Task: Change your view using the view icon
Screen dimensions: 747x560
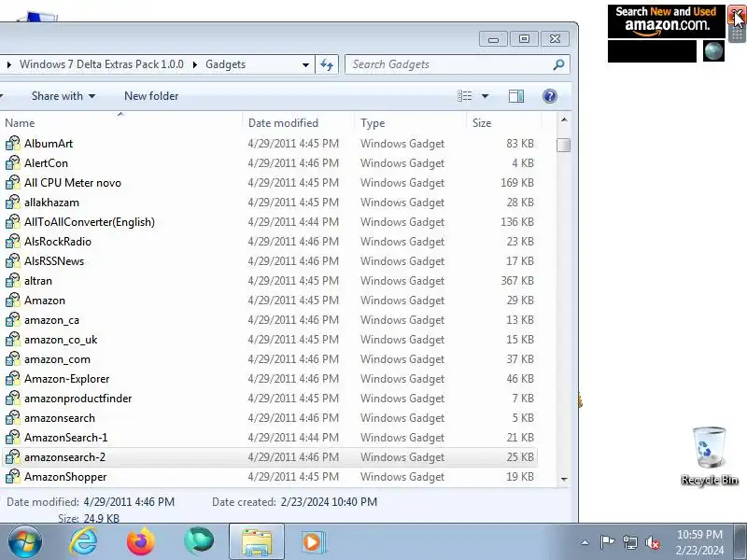Action: (465, 96)
